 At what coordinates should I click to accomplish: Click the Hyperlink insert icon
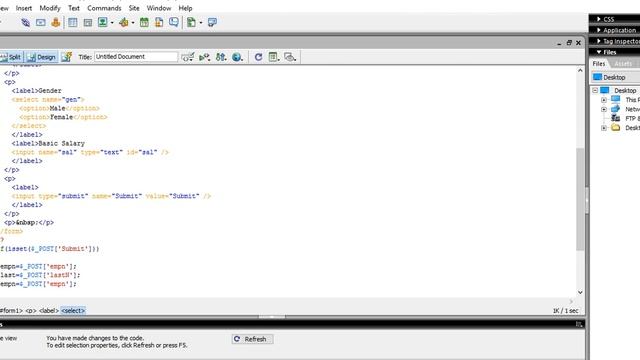25,22
